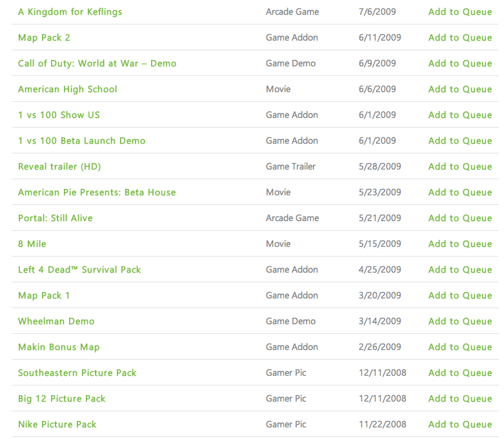This screenshot has width=504, height=439.
Task: Add 8 Mile to queue
Action: click(460, 244)
